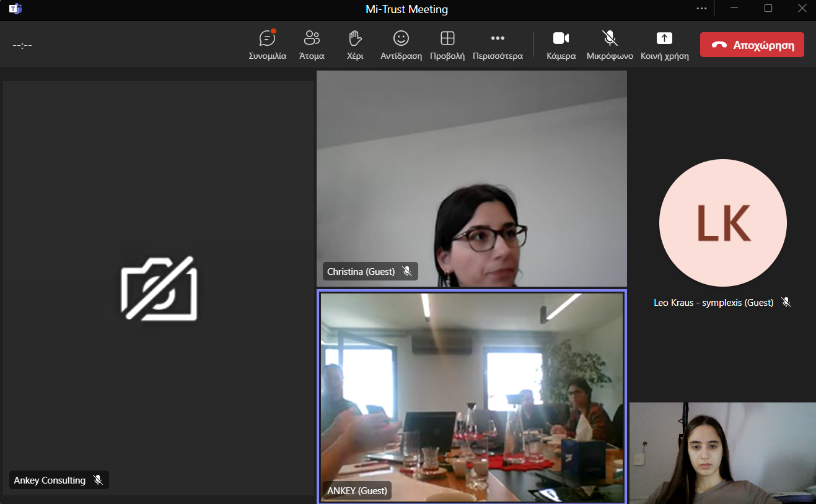Click the Κοινή χρήση share icon
The width and height of the screenshot is (816, 504).
664,39
